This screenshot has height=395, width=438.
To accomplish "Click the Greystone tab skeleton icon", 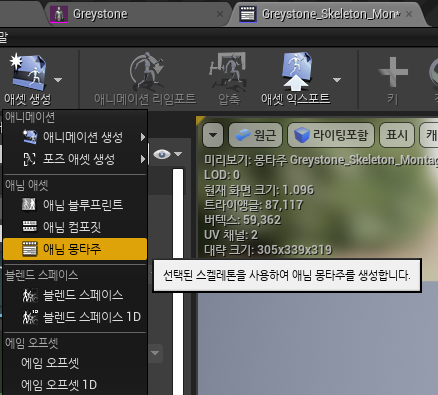I will [59, 14].
